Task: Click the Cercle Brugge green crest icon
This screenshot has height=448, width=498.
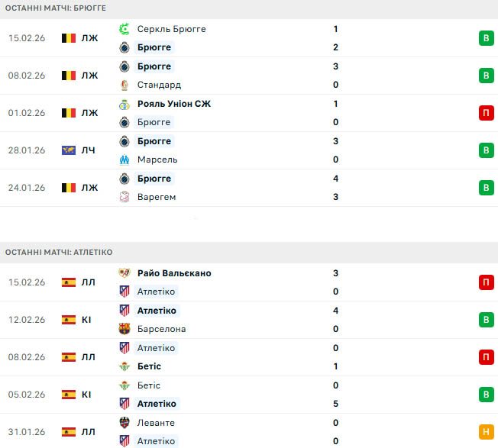Action: (124, 29)
